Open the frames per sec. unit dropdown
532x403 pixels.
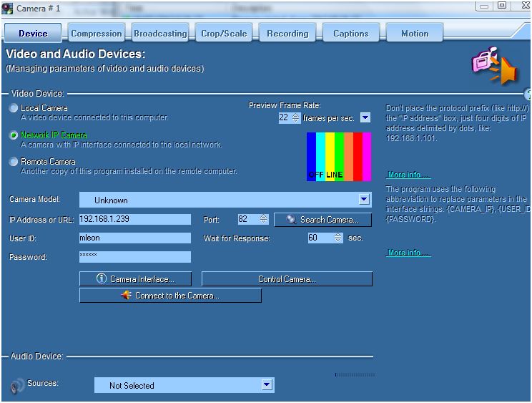click(x=365, y=117)
